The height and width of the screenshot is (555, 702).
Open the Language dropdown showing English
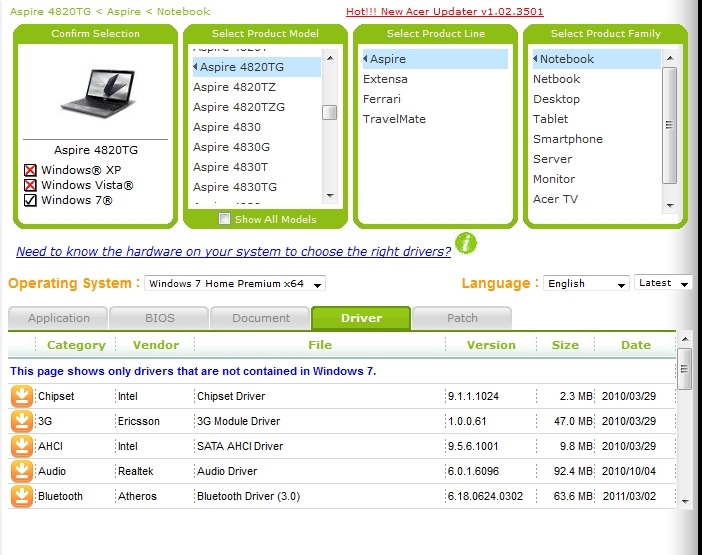point(586,283)
